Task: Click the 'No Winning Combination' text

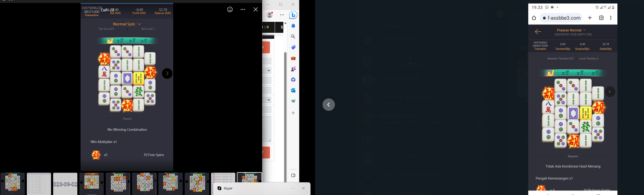Action: (x=127, y=130)
